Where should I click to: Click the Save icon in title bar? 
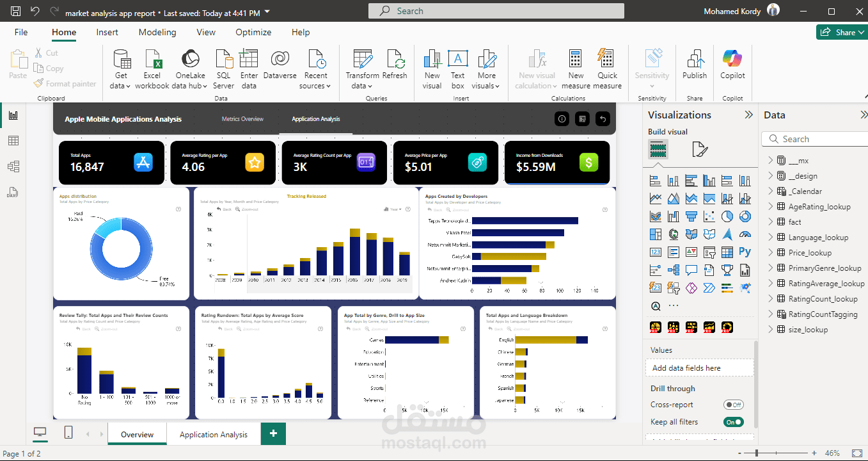click(x=16, y=12)
